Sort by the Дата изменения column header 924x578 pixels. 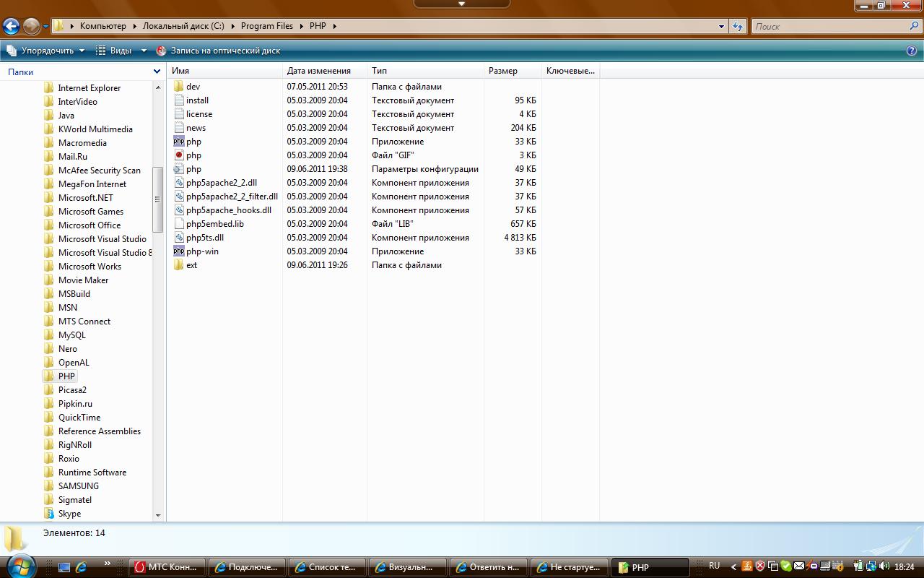(318, 71)
